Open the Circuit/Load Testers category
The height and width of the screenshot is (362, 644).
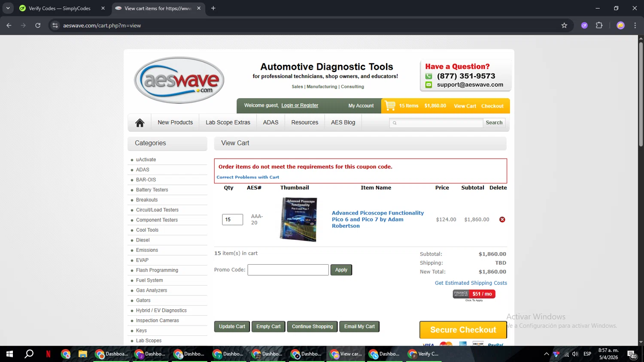[x=157, y=210]
